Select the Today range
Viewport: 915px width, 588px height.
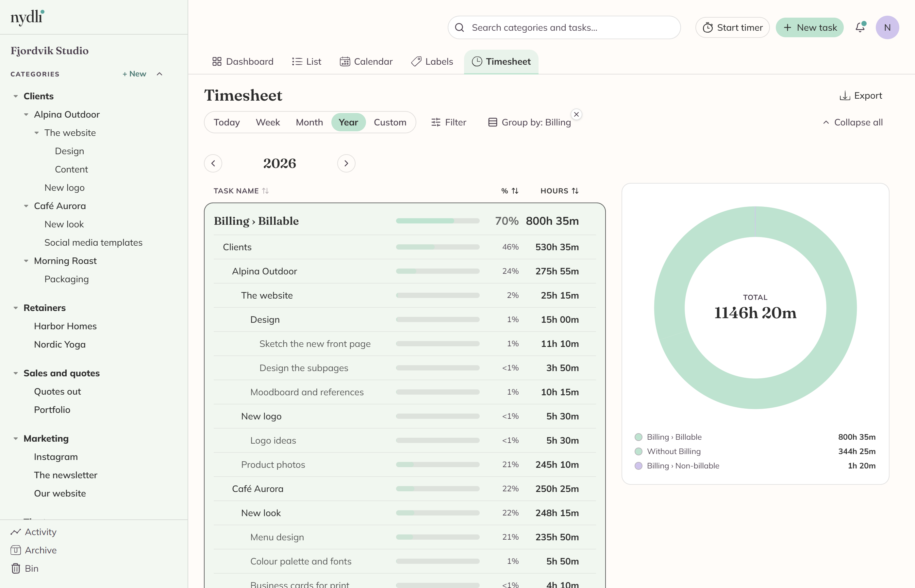click(x=226, y=122)
